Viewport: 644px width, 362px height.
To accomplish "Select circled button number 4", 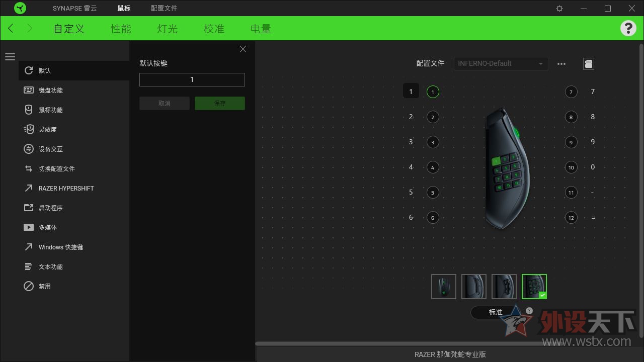I will point(433,167).
